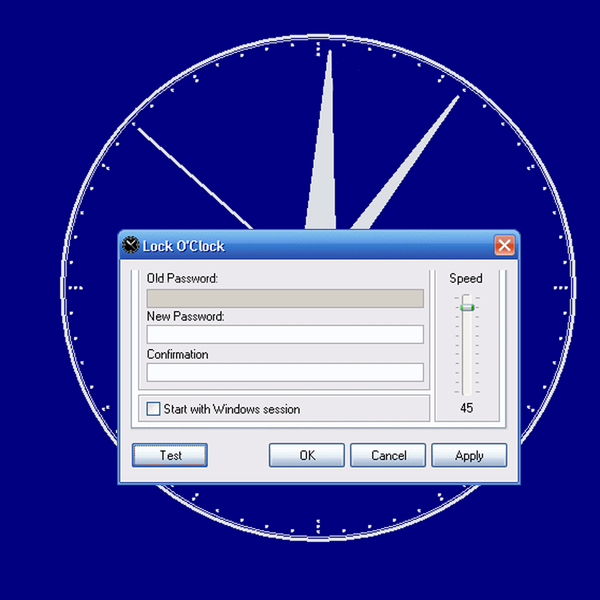Apply the current settings
Image resolution: width=600 pixels, height=600 pixels.
469,455
